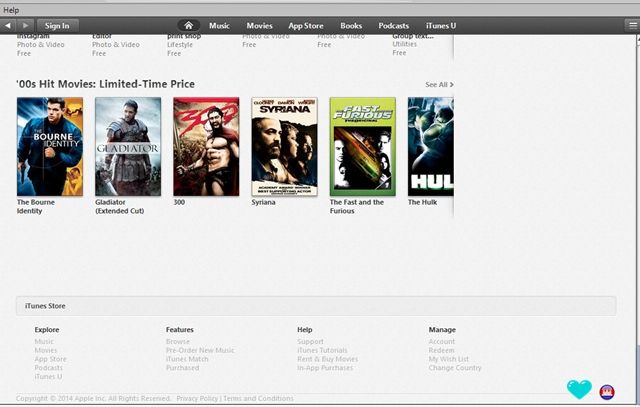Viewport: 640px width, 407px height.
Task: Click the round flag icon
Action: pyautogui.click(x=607, y=392)
